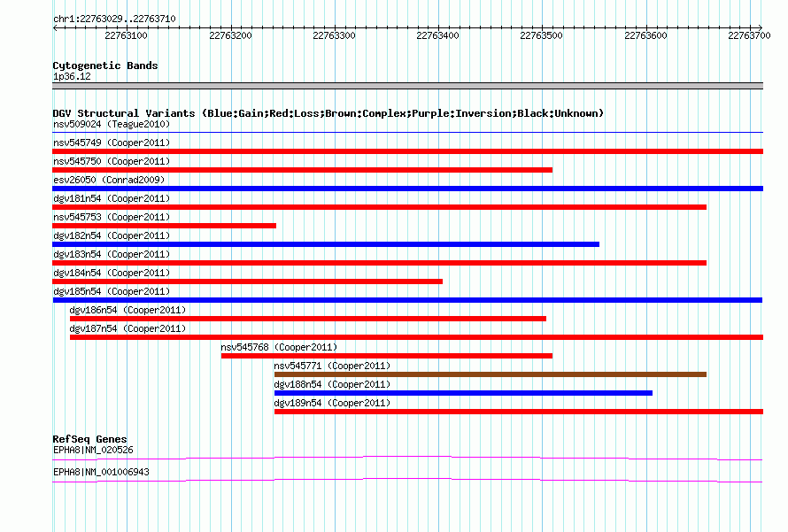Click ruler position 22763500
The width and height of the screenshot is (788, 532).
[x=541, y=35]
